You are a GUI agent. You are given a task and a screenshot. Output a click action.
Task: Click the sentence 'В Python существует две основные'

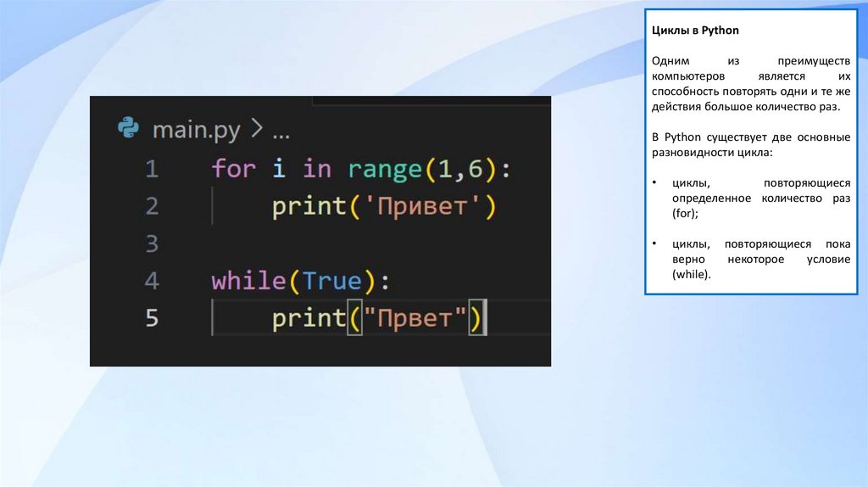coord(751,144)
